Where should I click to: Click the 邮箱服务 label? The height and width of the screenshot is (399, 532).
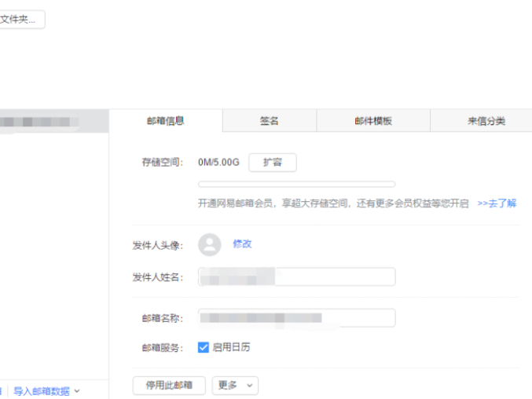(x=163, y=348)
